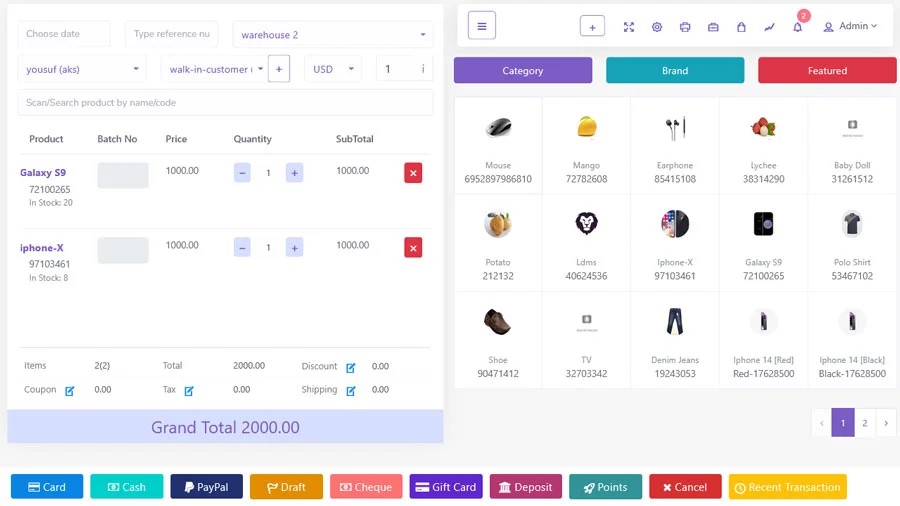Decrease Galaxy S9 quantity
Screen dimensions: 900x506
242,173
